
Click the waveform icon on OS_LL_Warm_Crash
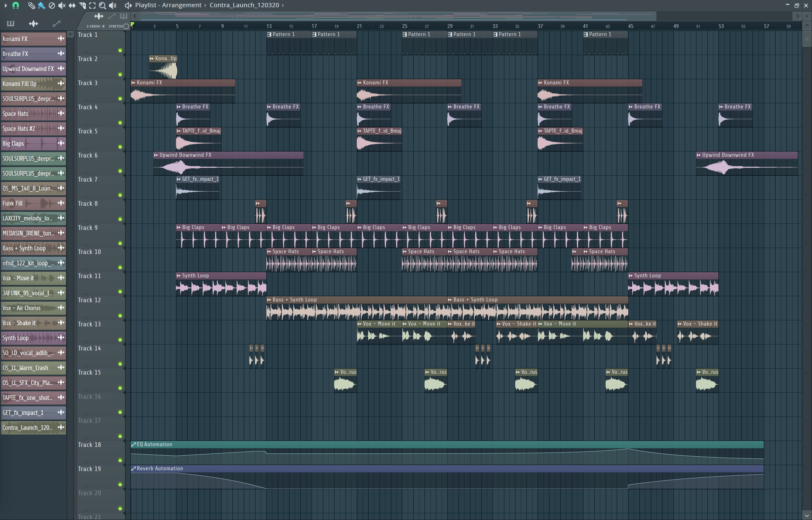click(x=61, y=367)
